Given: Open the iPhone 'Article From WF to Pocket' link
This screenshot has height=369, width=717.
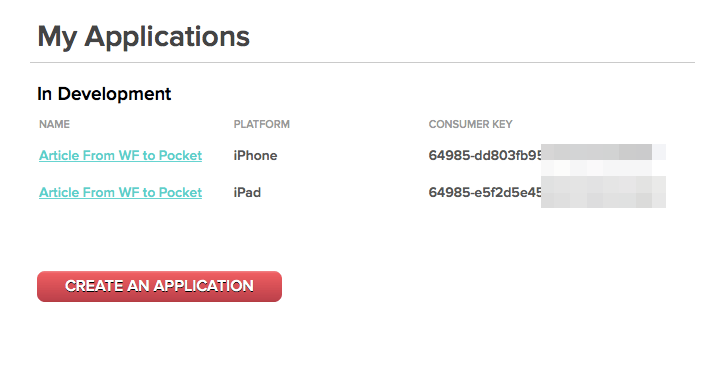Looking at the screenshot, I should coord(120,155).
